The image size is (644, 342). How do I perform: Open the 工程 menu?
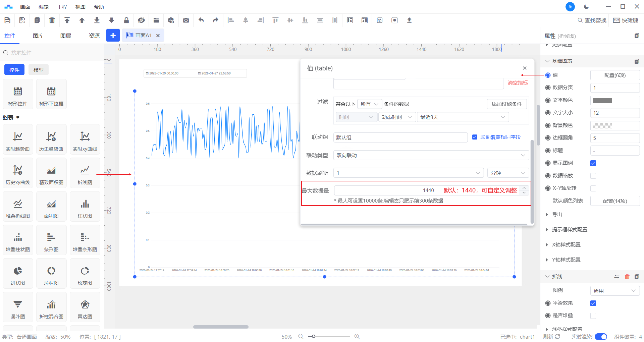pyautogui.click(x=62, y=7)
